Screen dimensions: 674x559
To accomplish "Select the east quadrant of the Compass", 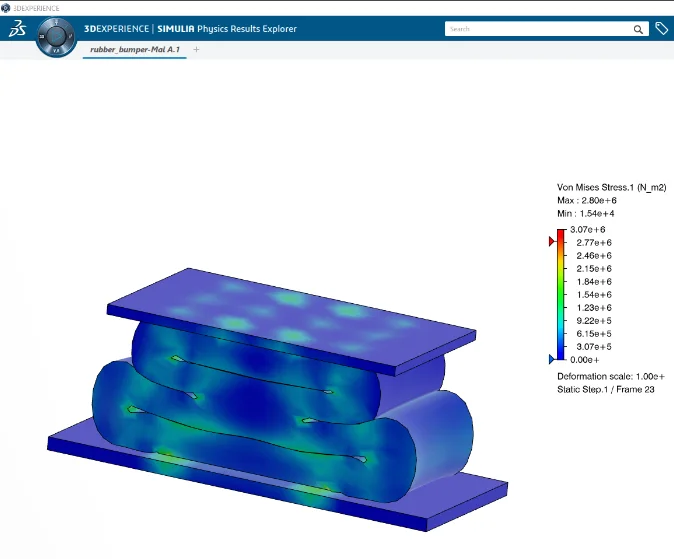I will [x=72, y=35].
